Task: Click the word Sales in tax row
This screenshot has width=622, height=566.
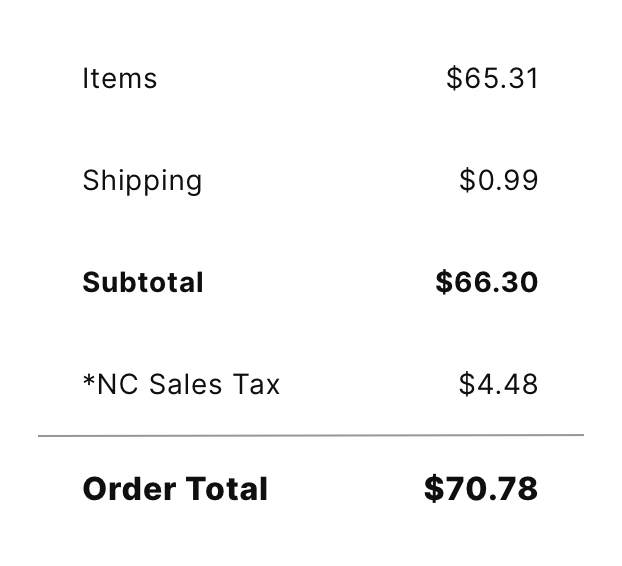Action: [x=185, y=384]
